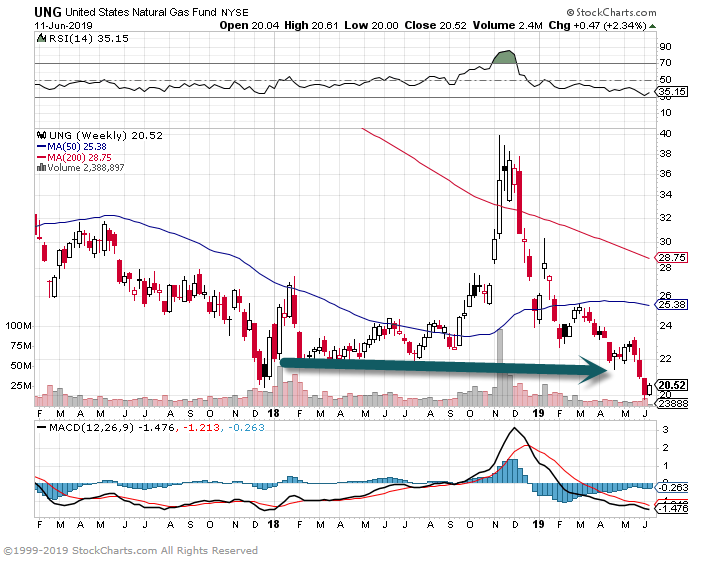Image resolution: width=713 pixels, height=569 pixels.
Task: Click the black MACD legend line marker
Action: tap(41, 428)
